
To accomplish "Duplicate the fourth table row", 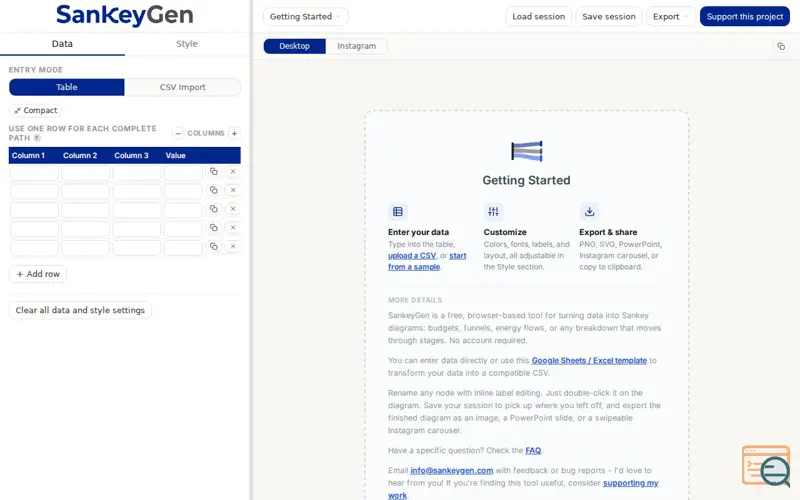I will point(214,228).
